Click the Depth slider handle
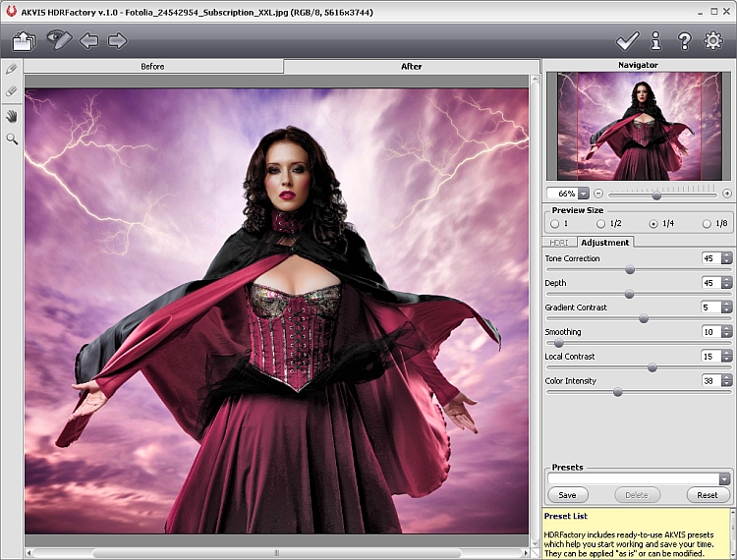Screen dimensions: 737x560 [629, 294]
